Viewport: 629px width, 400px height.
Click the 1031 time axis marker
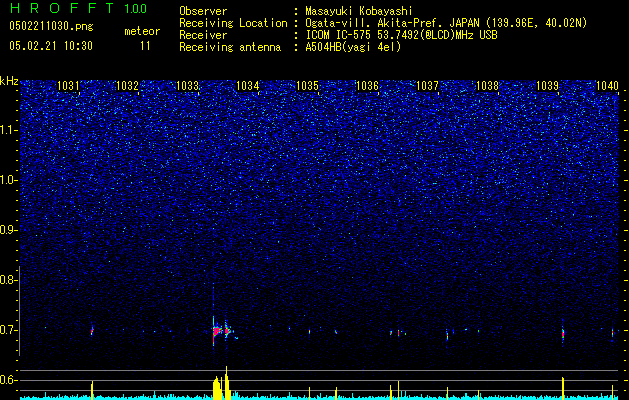tap(68, 86)
